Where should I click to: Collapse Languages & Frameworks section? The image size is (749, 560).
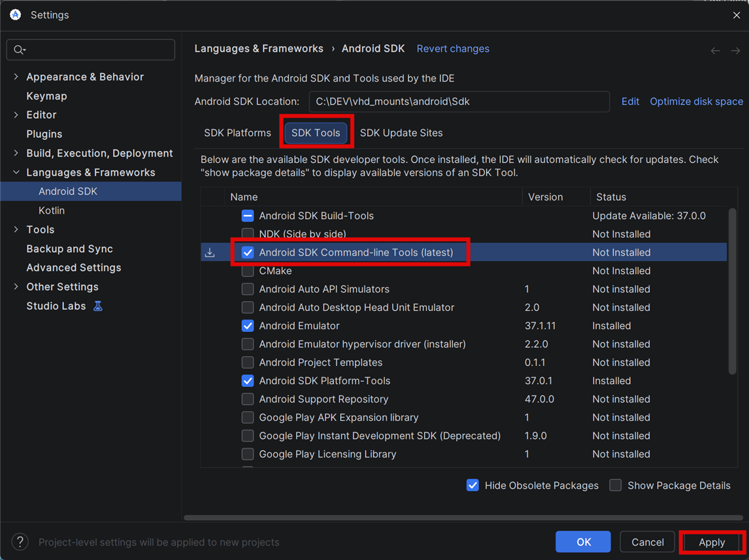(x=16, y=173)
